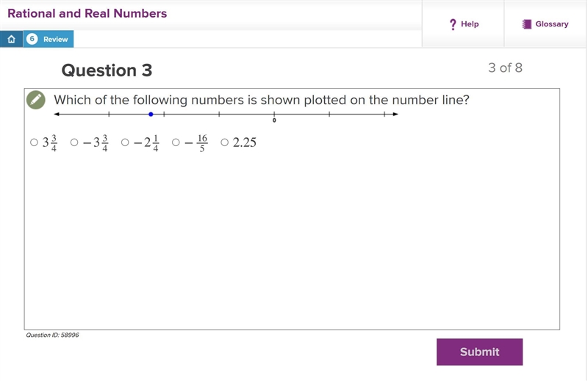Go to the home icon
The width and height of the screenshot is (588, 381).
[11, 39]
